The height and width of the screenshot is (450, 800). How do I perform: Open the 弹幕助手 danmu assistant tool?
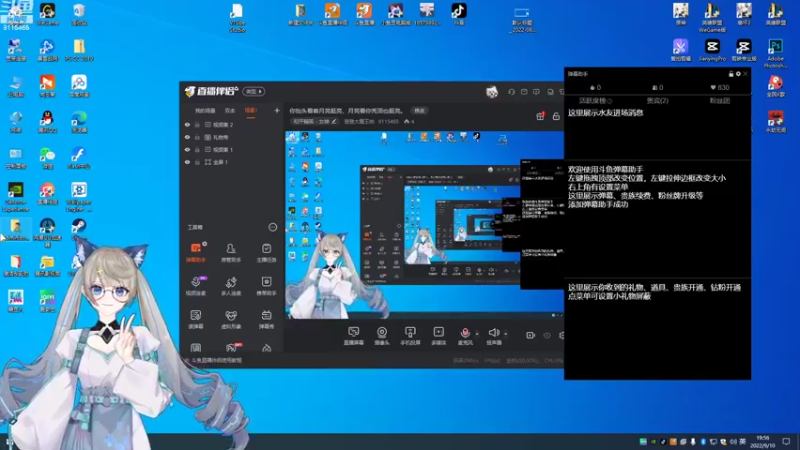tap(195, 253)
